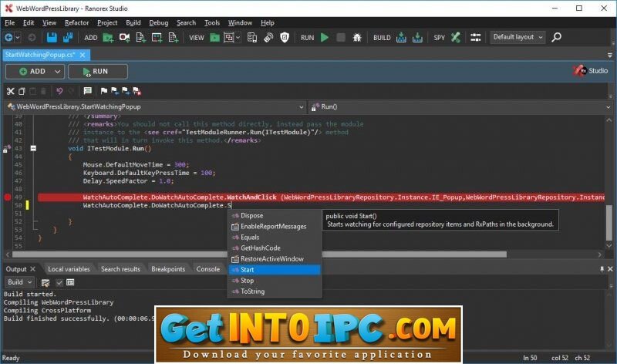
Task: Toggle the red breakpoint on line 49
Action: tap(7, 197)
